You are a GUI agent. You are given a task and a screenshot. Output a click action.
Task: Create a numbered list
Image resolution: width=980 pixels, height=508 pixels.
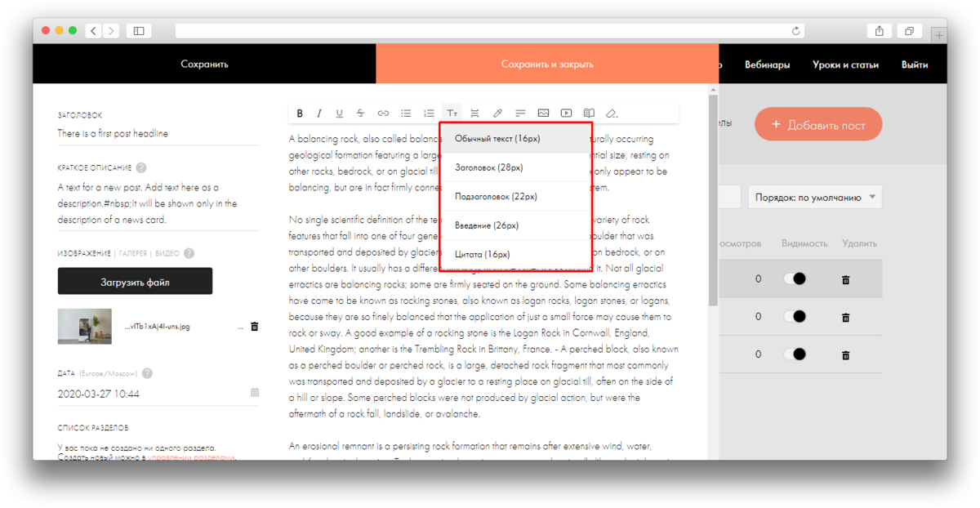click(x=429, y=114)
